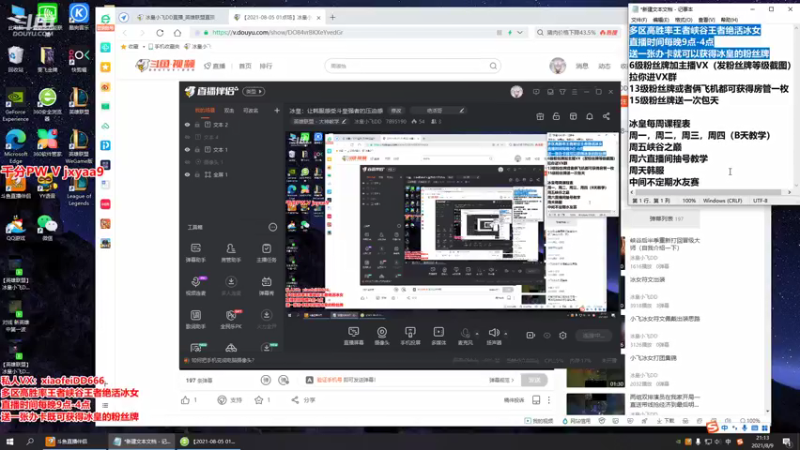Open the three-dot more menu under video

click(549, 400)
